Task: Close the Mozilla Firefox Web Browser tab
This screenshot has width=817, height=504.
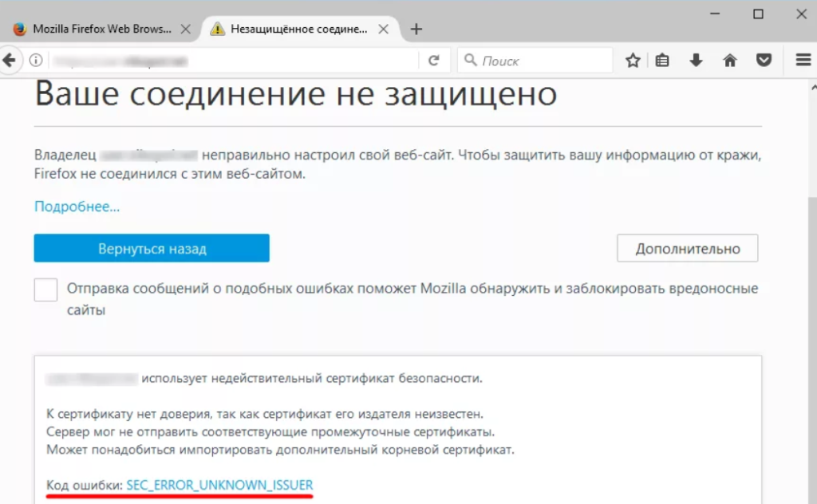Action: pyautogui.click(x=186, y=30)
